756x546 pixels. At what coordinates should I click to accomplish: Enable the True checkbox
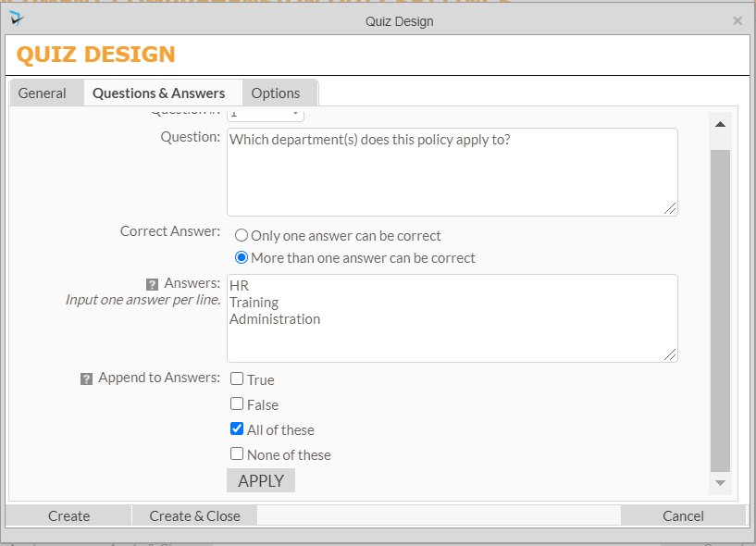click(238, 379)
